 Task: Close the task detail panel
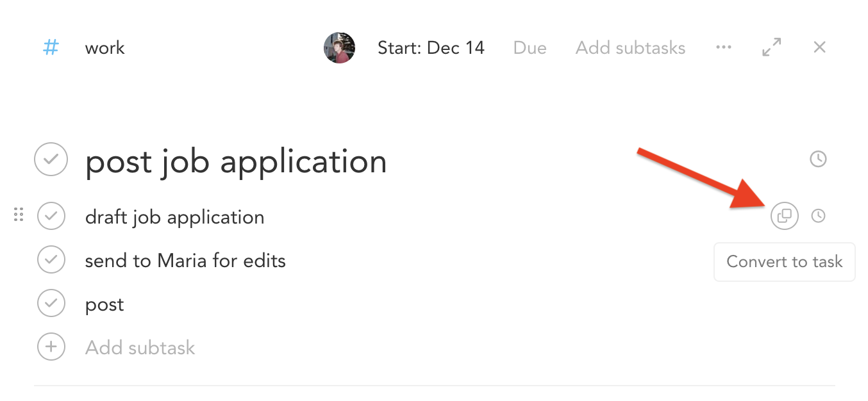[x=819, y=47]
